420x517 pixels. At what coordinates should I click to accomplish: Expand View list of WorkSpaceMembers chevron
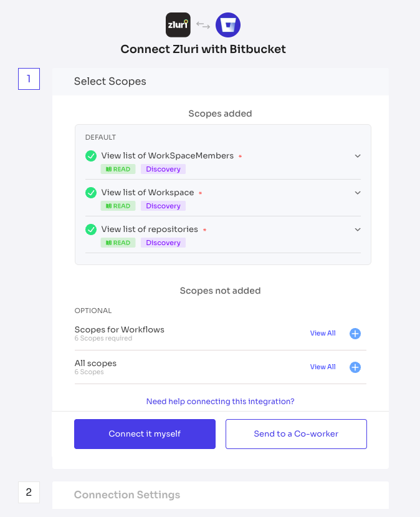tap(358, 156)
